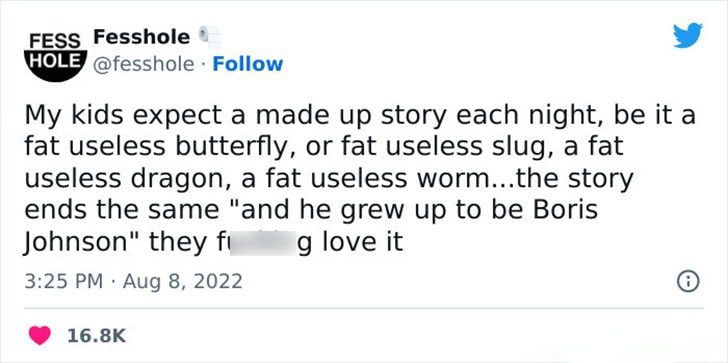This screenshot has height=363, width=728.
Task: Click the phrase "love it" ending the tweet
Action: tap(363, 243)
